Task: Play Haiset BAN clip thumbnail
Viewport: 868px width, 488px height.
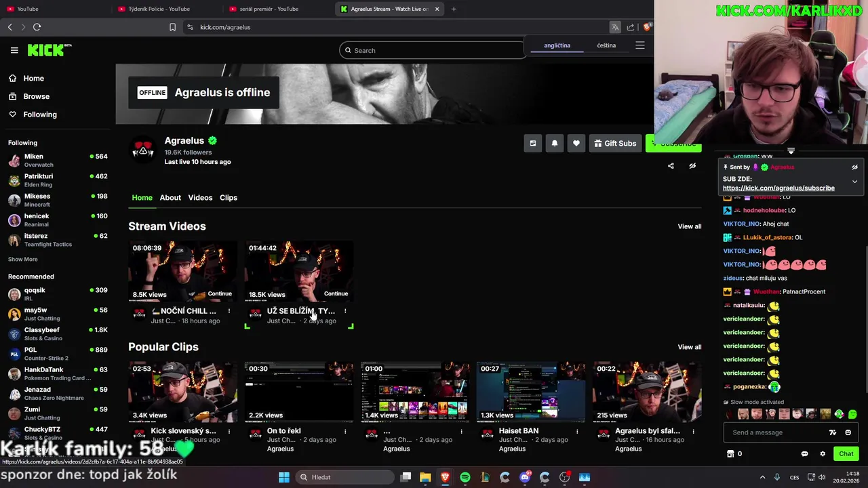Action: point(531,392)
